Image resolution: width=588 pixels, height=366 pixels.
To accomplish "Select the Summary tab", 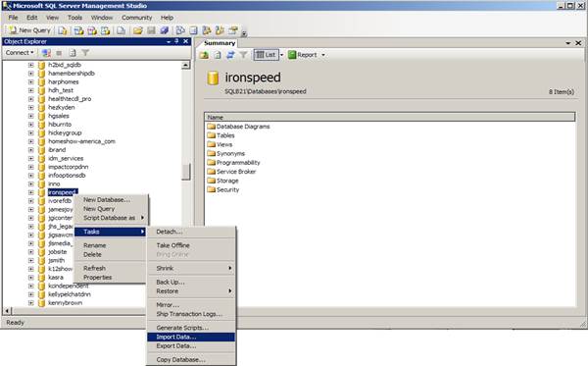I will click(220, 43).
